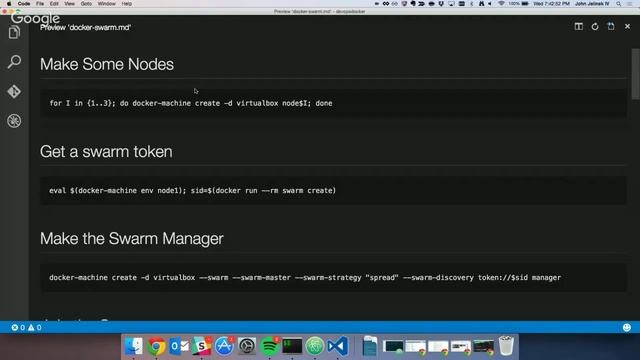Open the first minimized terminal window in Dock
The image size is (640, 360).
[393, 346]
